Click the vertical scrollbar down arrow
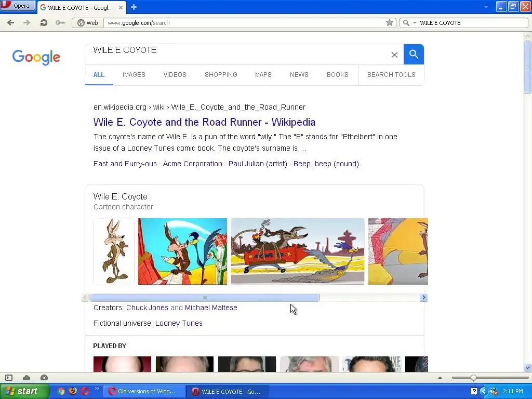532x399 pixels. (527, 367)
